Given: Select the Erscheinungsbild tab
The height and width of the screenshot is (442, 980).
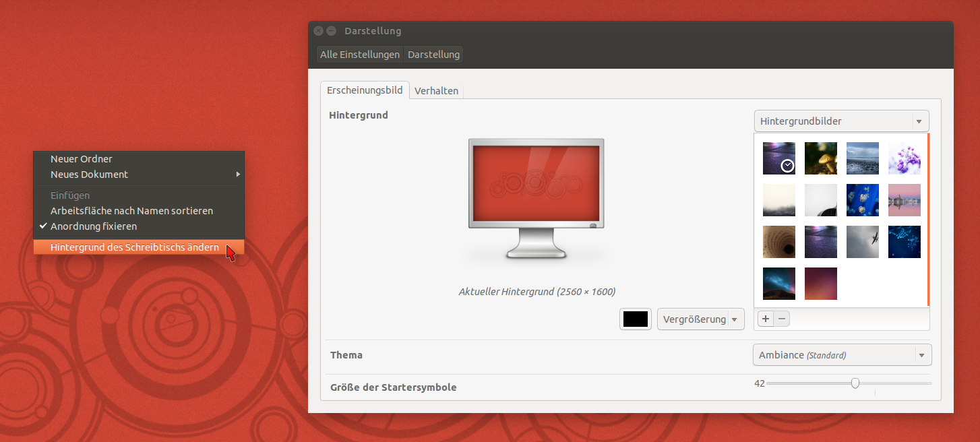Looking at the screenshot, I should coord(365,90).
